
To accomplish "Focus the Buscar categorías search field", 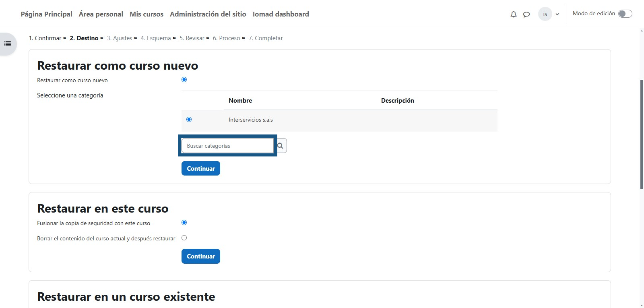I will click(227, 146).
